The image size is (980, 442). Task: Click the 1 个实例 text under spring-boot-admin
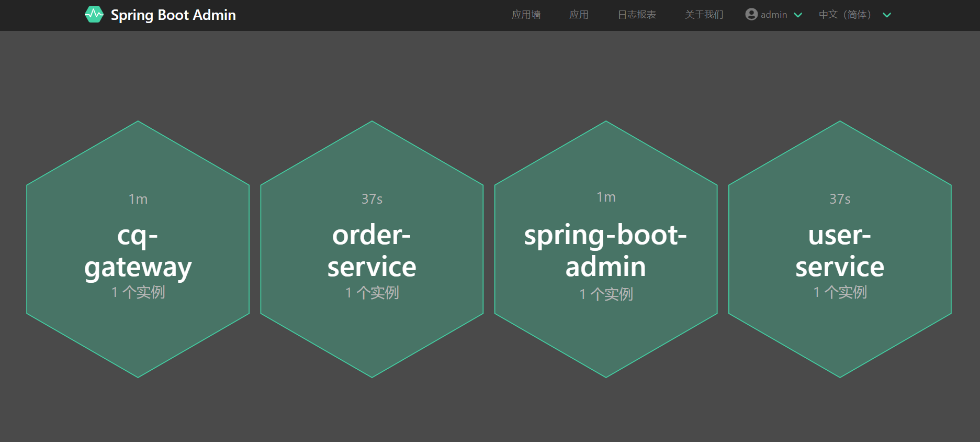pos(606,294)
